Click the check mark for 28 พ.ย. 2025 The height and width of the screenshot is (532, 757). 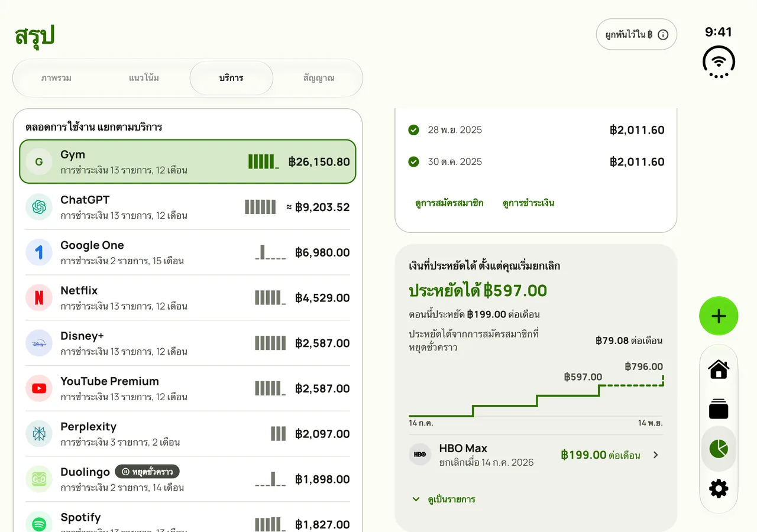click(x=413, y=130)
